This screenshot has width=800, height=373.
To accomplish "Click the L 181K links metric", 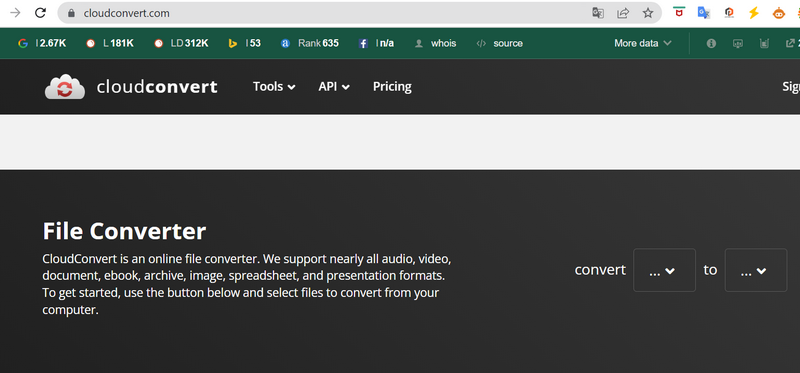I will [x=110, y=43].
